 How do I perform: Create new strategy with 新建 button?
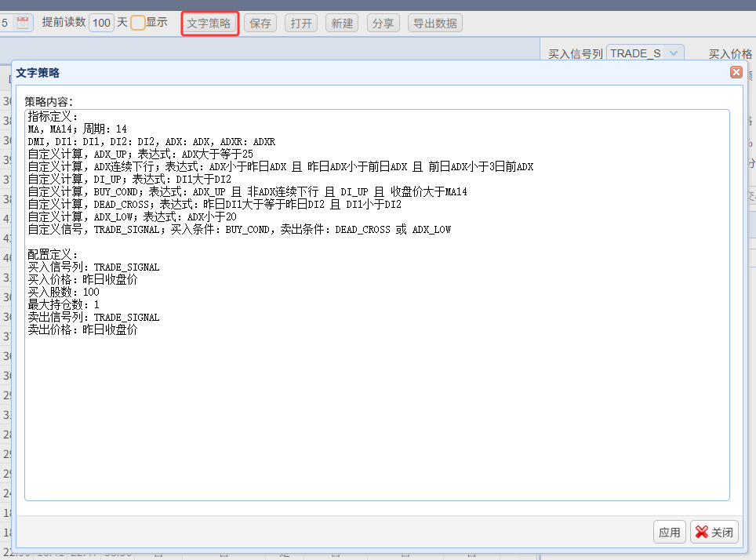click(x=343, y=24)
